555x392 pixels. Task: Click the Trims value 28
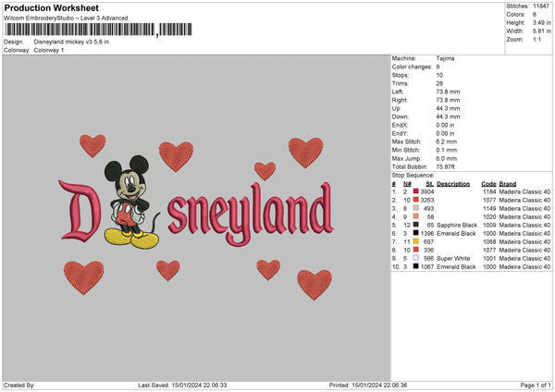439,83
